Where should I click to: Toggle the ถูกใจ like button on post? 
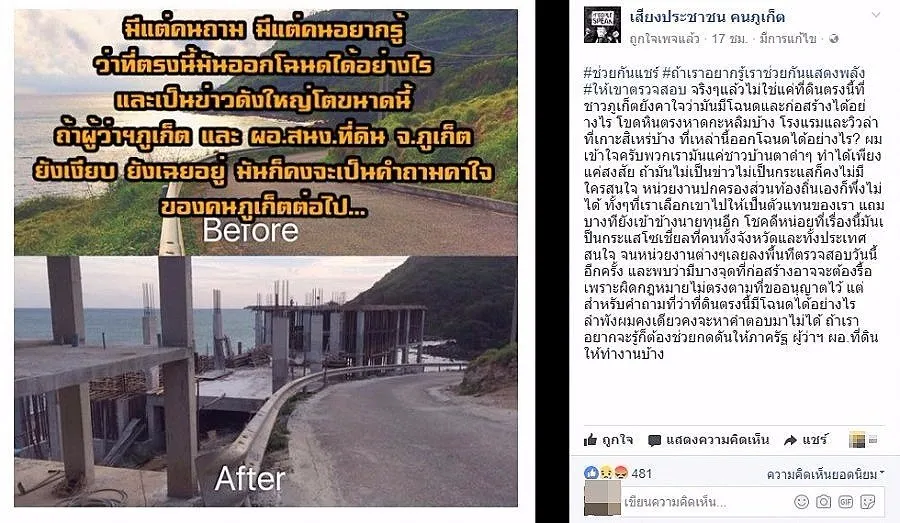[608, 440]
